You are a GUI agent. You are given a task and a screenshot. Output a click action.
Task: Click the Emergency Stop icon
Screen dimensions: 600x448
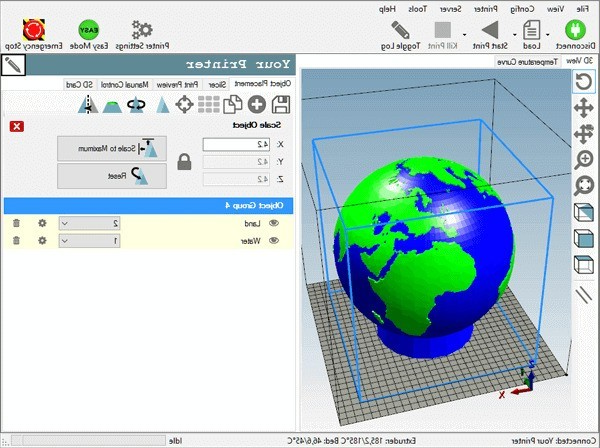30,28
